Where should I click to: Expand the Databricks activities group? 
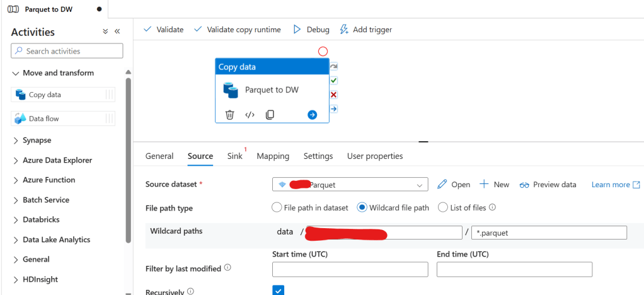(41, 220)
